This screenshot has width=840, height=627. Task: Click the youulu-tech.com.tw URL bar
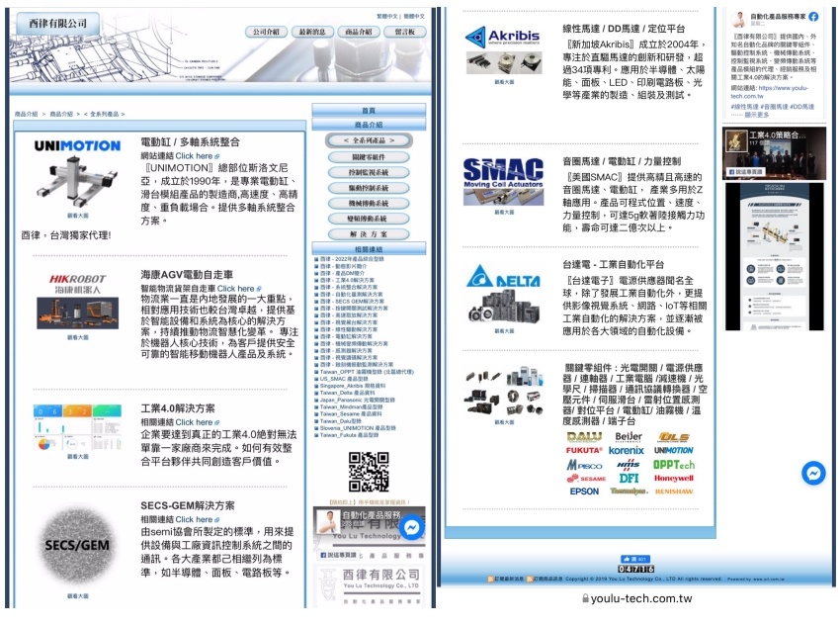coord(637,598)
